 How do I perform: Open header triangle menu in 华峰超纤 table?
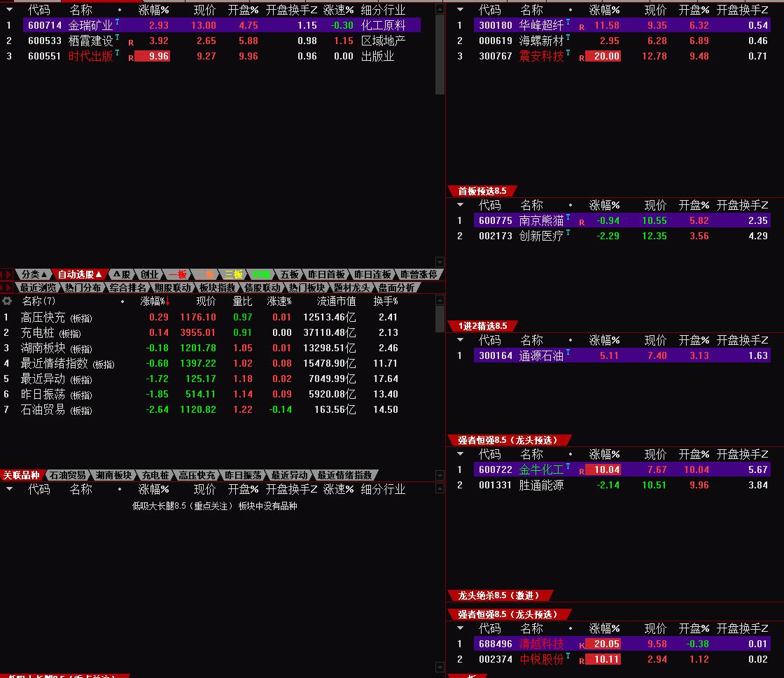click(x=461, y=10)
